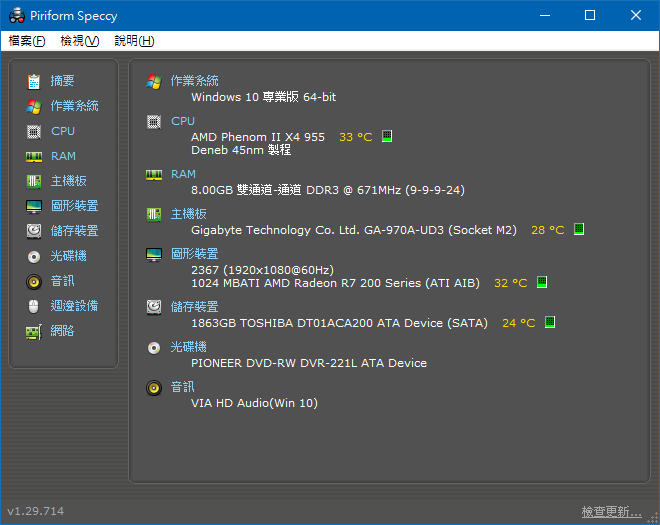Select 摘要 label in the sidebar

click(63, 81)
